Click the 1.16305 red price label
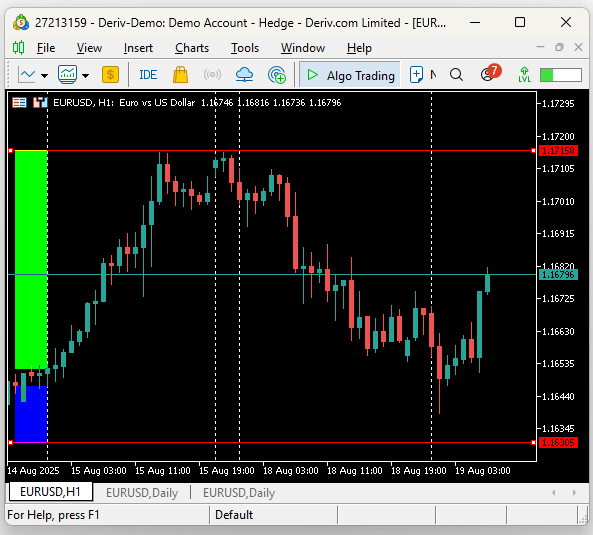593x535 pixels. [558, 442]
